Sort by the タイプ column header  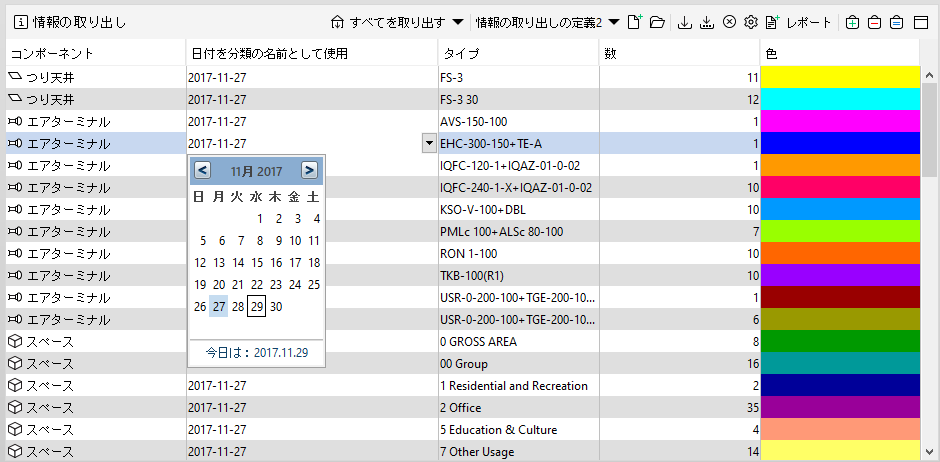(x=519, y=53)
